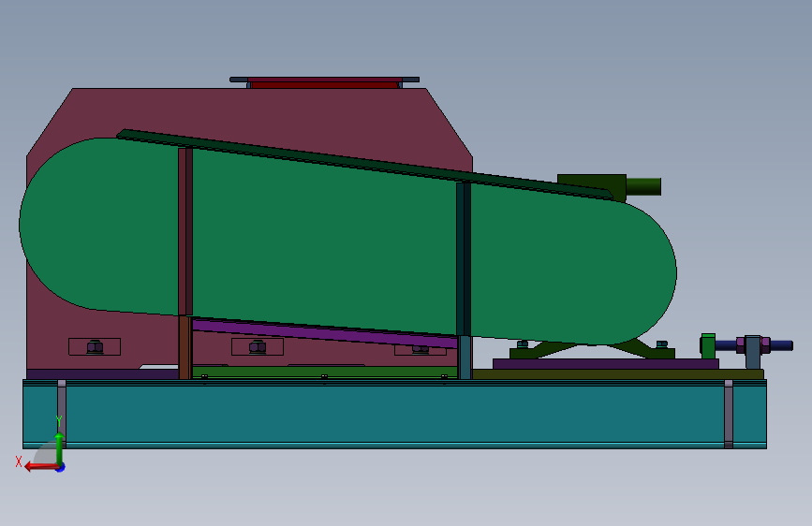Select the purple inclined brace under guard
812x526 pixels.
click(x=324, y=333)
